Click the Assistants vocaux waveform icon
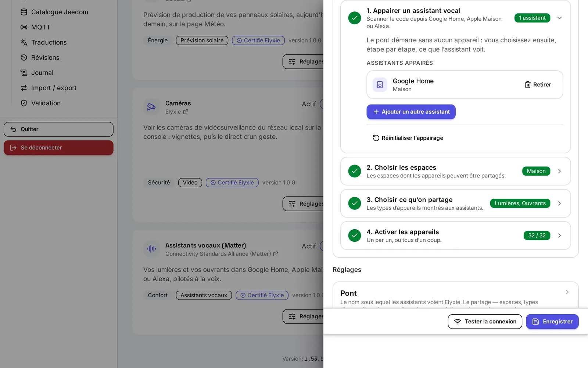 click(151, 249)
